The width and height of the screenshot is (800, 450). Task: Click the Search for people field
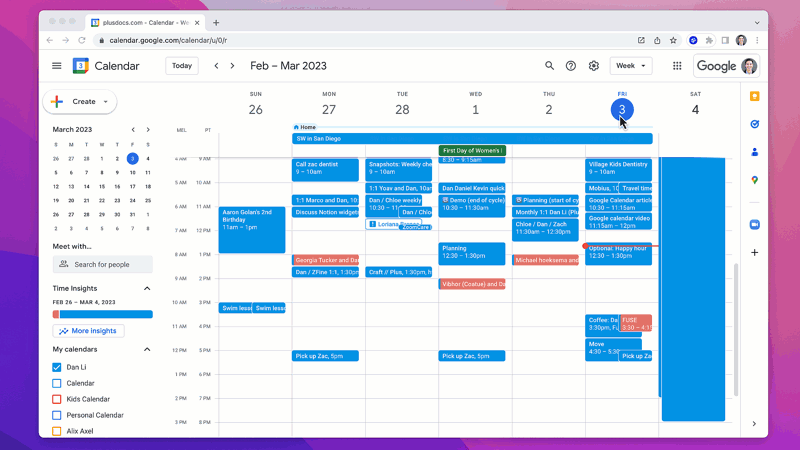click(103, 264)
